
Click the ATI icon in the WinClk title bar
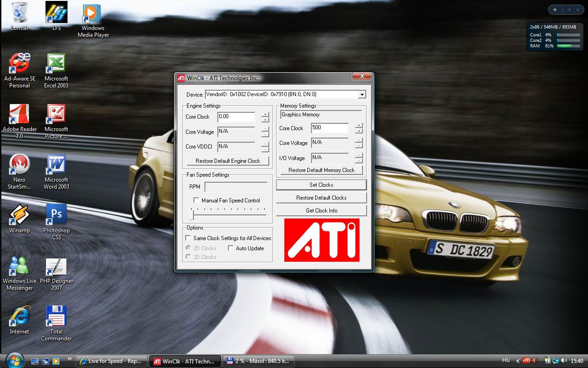click(x=181, y=78)
